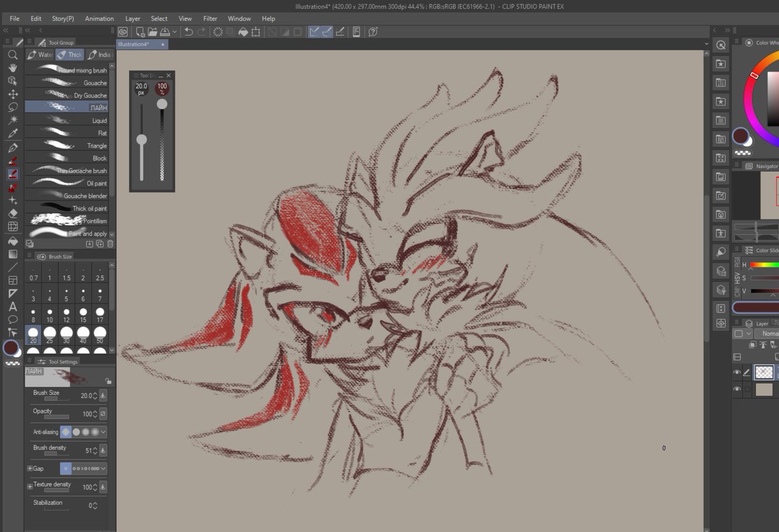This screenshot has height=532, width=779.
Task: Select the Move layer tool
Action: [12, 94]
